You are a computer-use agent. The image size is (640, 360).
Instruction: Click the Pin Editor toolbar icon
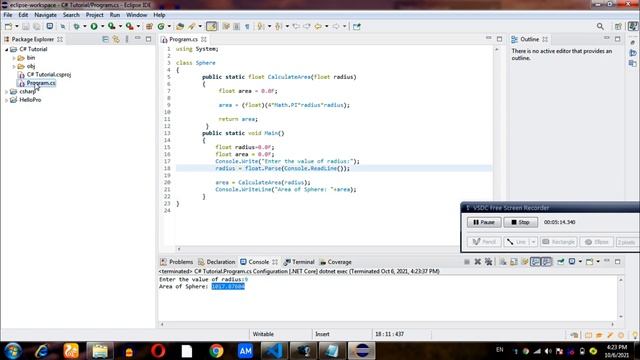click(357, 27)
